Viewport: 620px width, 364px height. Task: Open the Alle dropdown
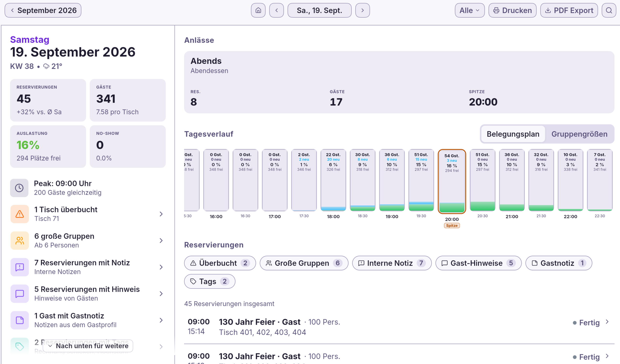(x=469, y=10)
